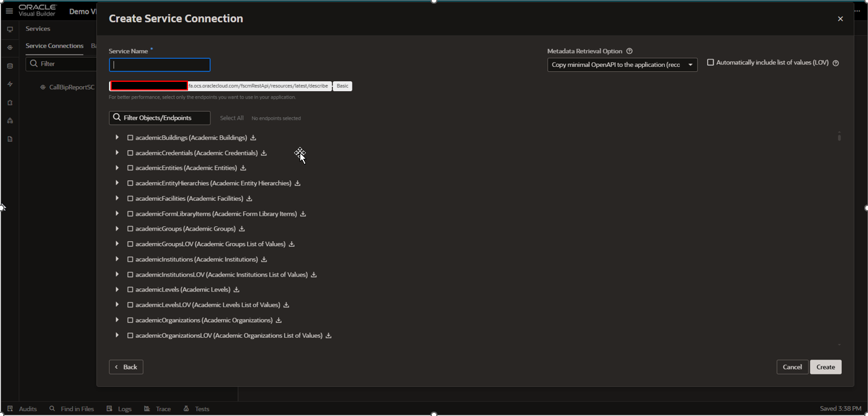Enable Automatically include list of values checkbox

(710, 63)
